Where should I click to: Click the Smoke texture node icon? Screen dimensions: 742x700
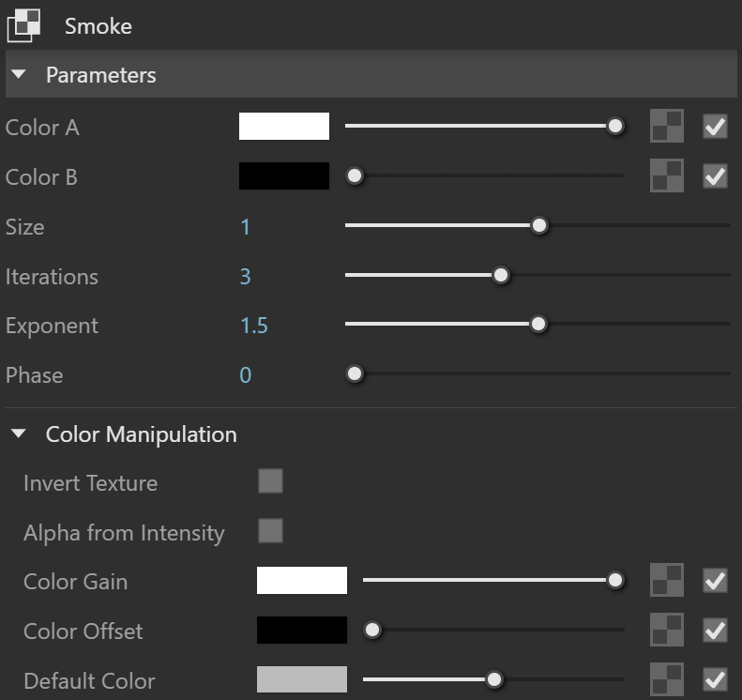[23, 26]
